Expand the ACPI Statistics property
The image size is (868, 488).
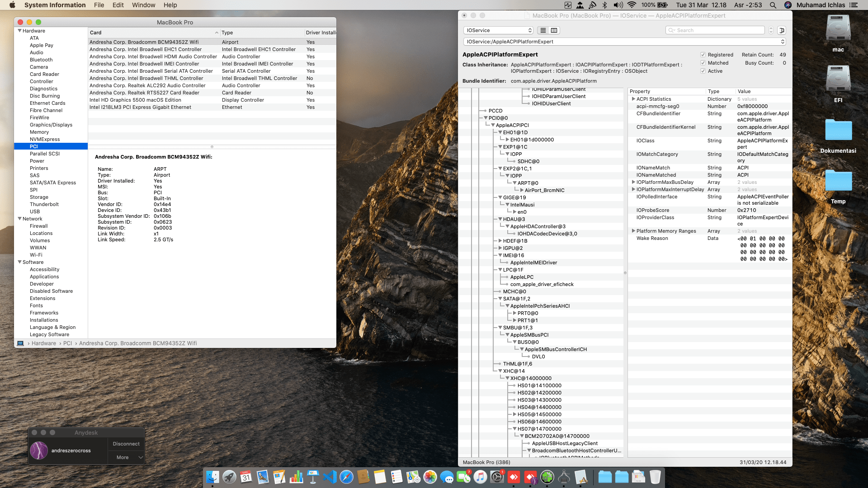click(x=633, y=99)
